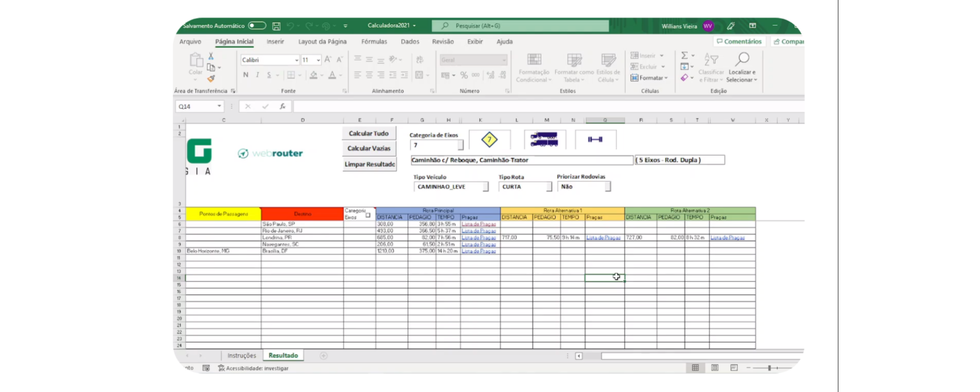The width and height of the screenshot is (980, 392).
Task: Open the Formatar cells dropdown
Action: pos(649,78)
